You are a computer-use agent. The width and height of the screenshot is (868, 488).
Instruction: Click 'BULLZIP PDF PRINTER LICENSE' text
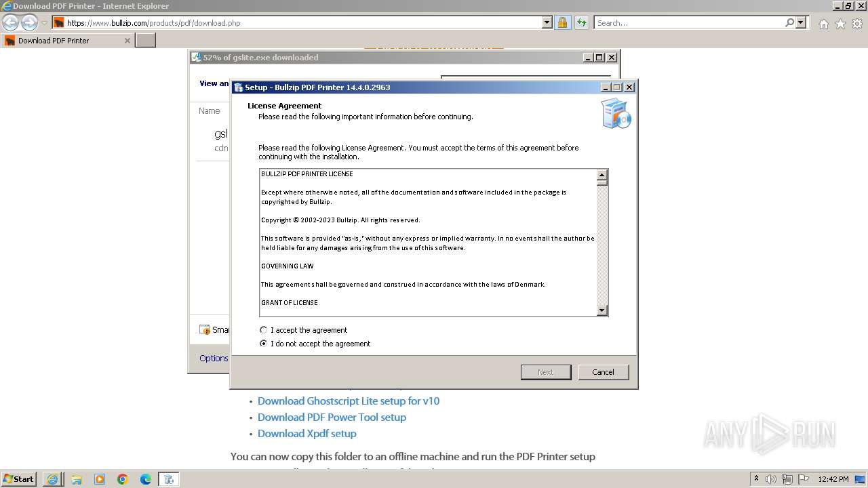(307, 174)
